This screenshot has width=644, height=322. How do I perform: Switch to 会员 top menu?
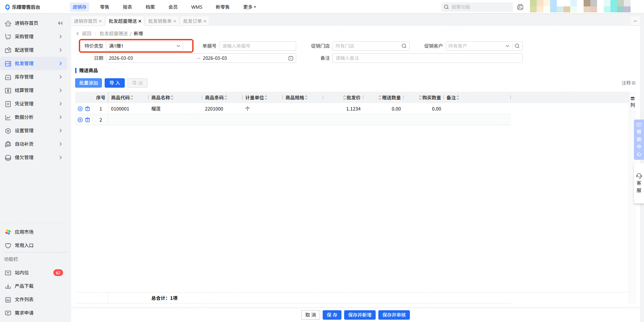[173, 7]
